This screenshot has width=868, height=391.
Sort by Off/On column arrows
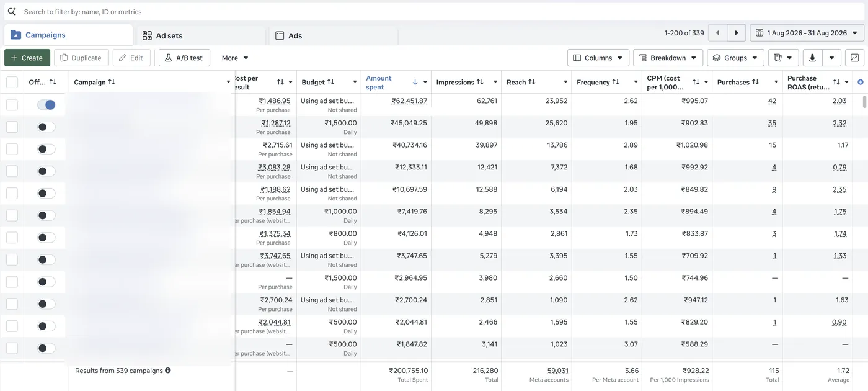tap(53, 82)
